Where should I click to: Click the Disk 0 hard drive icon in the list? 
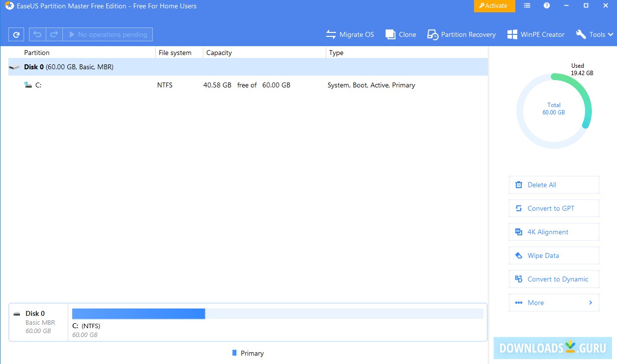[15, 67]
